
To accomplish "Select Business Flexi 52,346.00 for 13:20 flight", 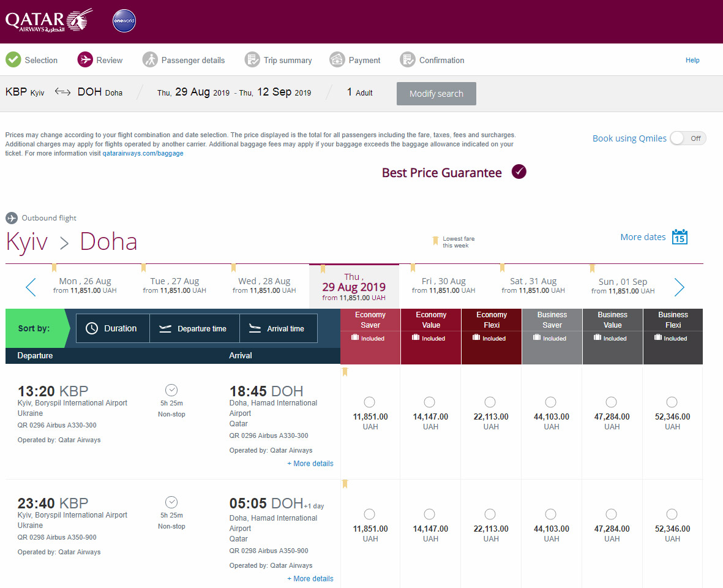I will click(672, 402).
